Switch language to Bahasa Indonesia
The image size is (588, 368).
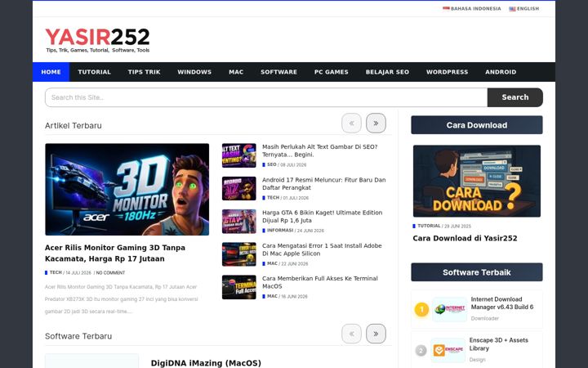point(472,9)
